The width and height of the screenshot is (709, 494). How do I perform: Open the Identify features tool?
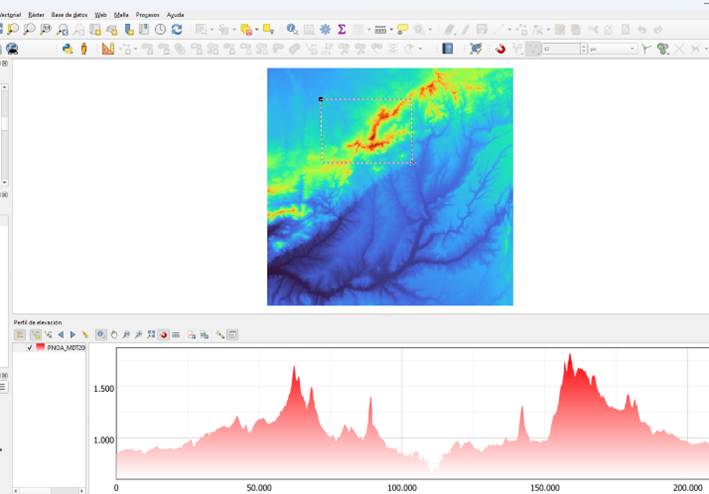tap(292, 30)
